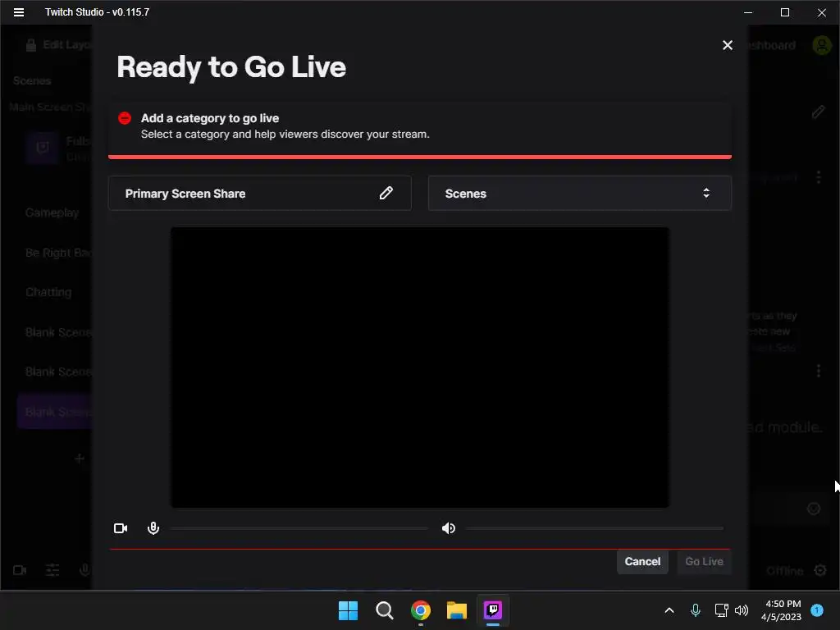
Task: Click the pencil edit icon at right panel
Action: pyautogui.click(x=818, y=112)
